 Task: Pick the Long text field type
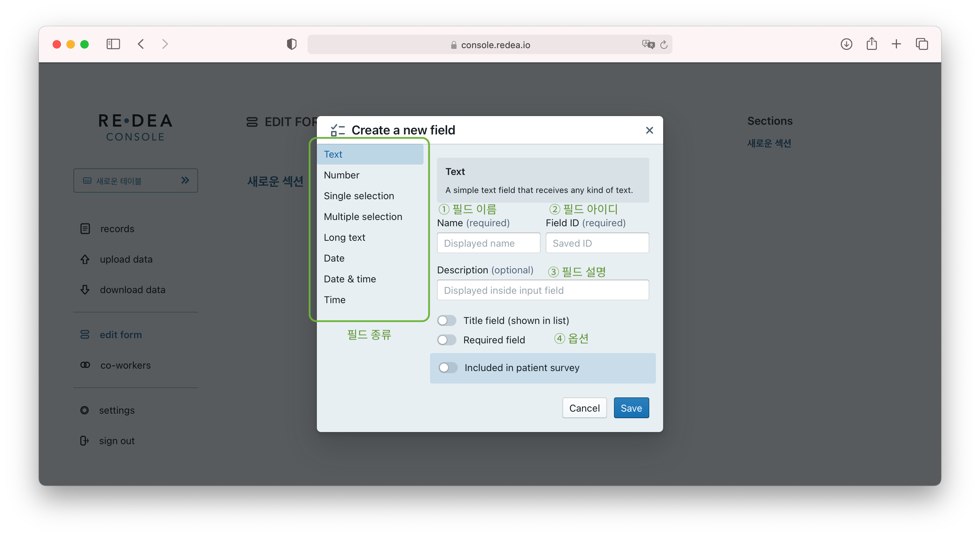(x=344, y=237)
